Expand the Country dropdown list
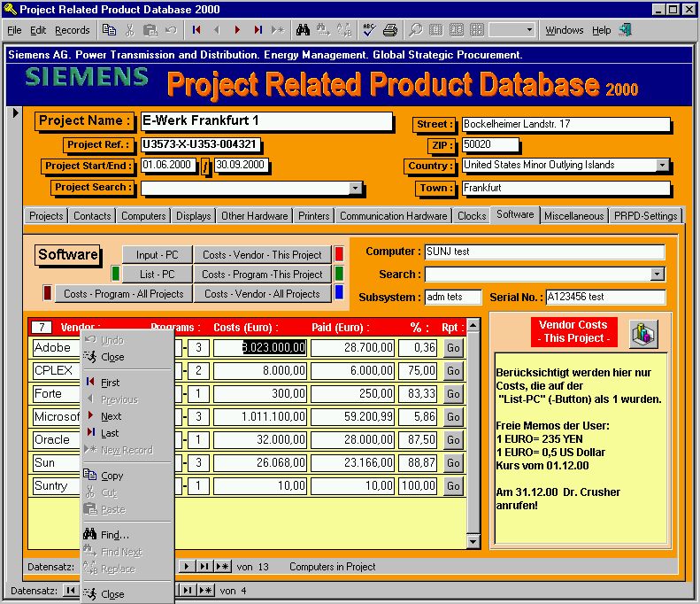This screenshot has height=604, width=700. point(663,165)
